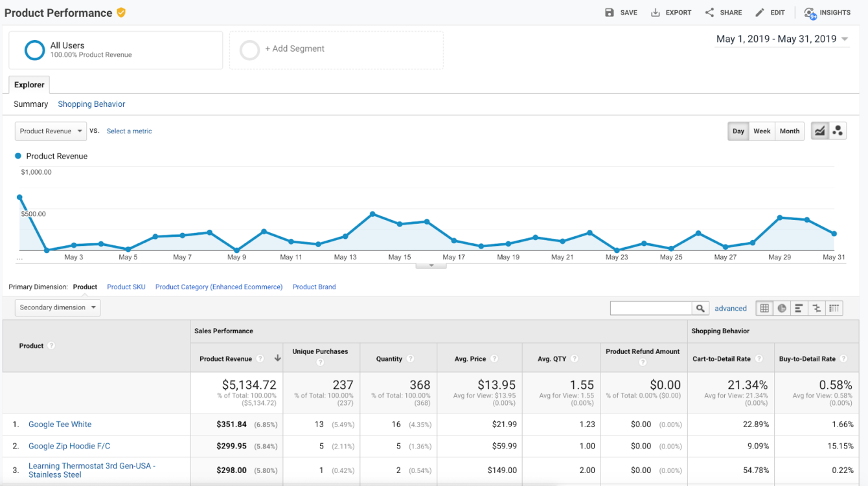
Task: Open the Product Revenue metric dropdown
Action: click(x=51, y=131)
